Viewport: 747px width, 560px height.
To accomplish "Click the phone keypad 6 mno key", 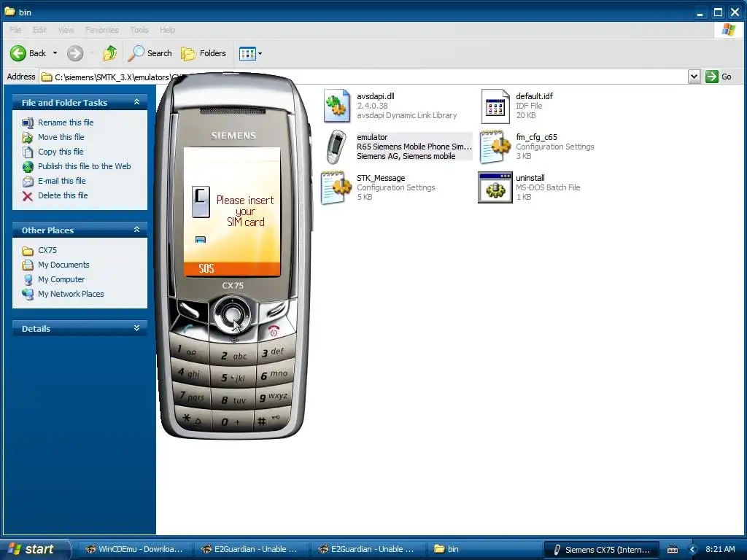I will 274,374.
